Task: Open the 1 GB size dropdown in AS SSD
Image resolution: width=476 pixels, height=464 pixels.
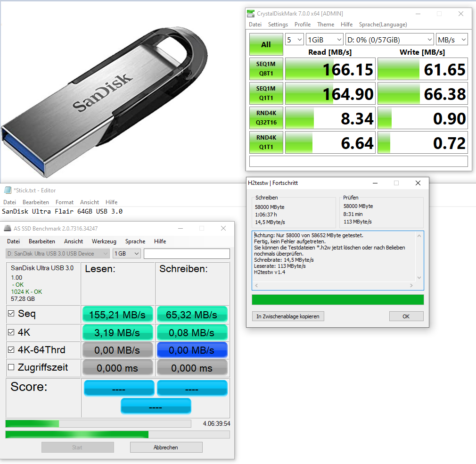Action: (x=127, y=254)
